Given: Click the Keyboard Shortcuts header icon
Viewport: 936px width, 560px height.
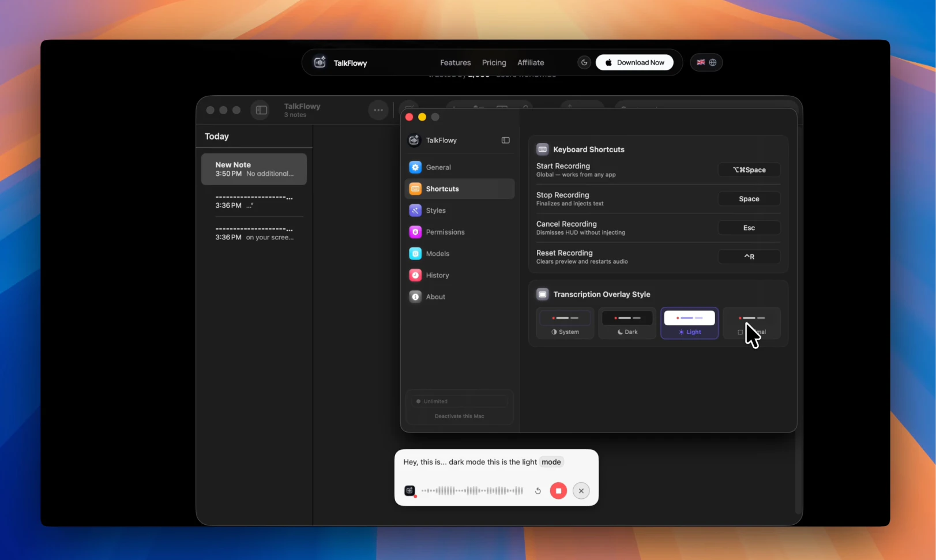Looking at the screenshot, I should pyautogui.click(x=543, y=149).
